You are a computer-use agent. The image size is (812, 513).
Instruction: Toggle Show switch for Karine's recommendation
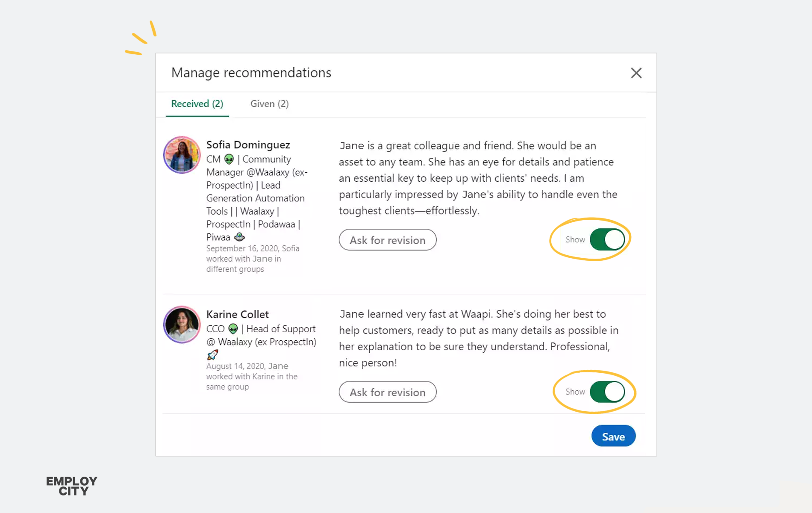[607, 392]
